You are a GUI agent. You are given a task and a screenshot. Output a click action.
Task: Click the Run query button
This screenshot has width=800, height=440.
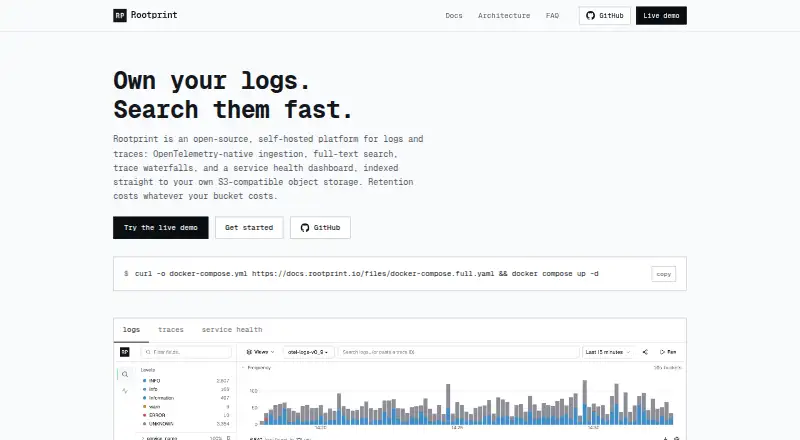click(x=668, y=352)
